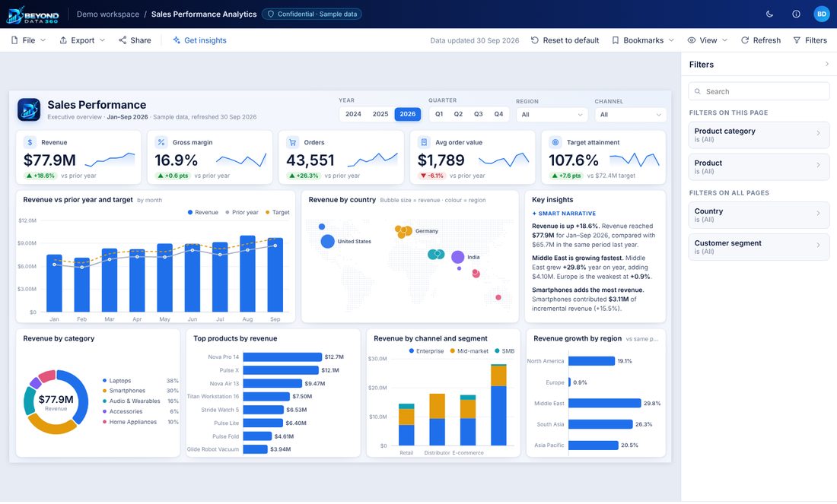Click the Get insights sparkle icon
Screen dimensions: 837x504
click(x=177, y=40)
